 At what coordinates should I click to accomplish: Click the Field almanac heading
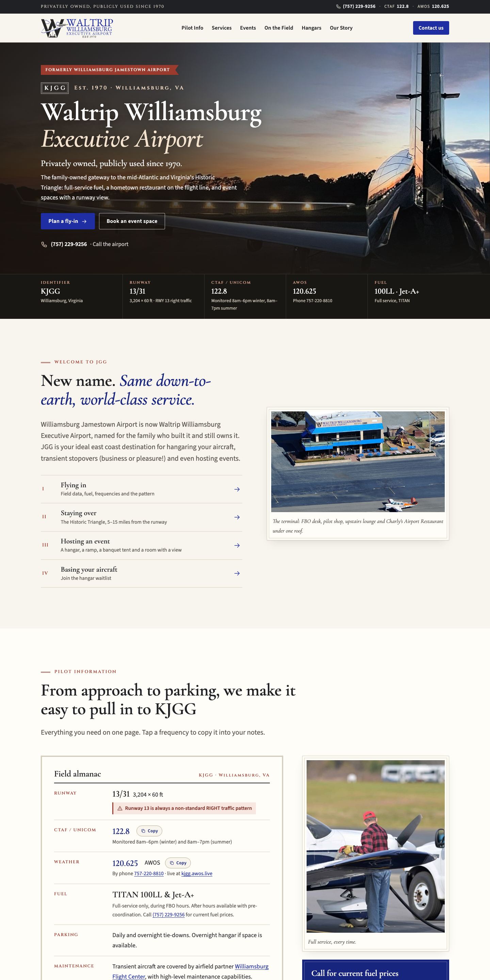(77, 774)
